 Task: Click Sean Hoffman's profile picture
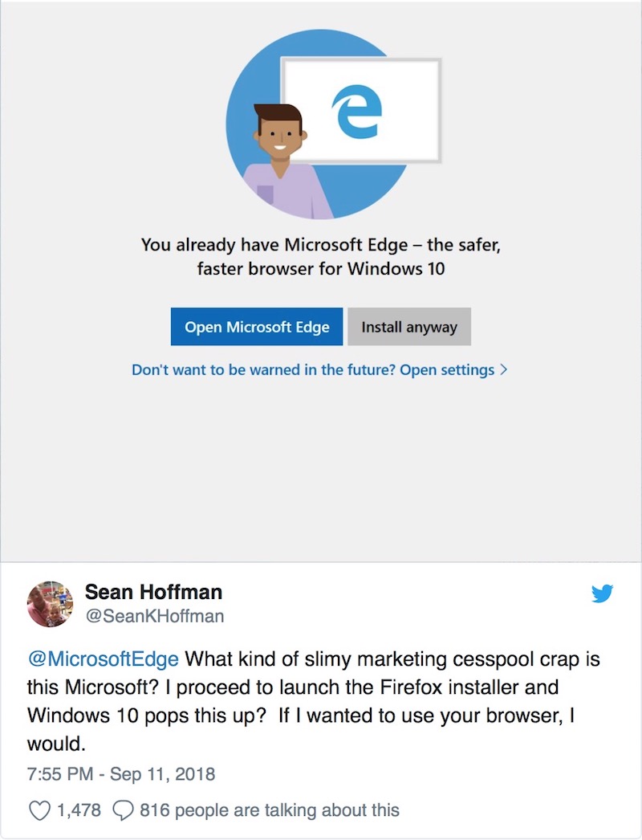(50, 604)
